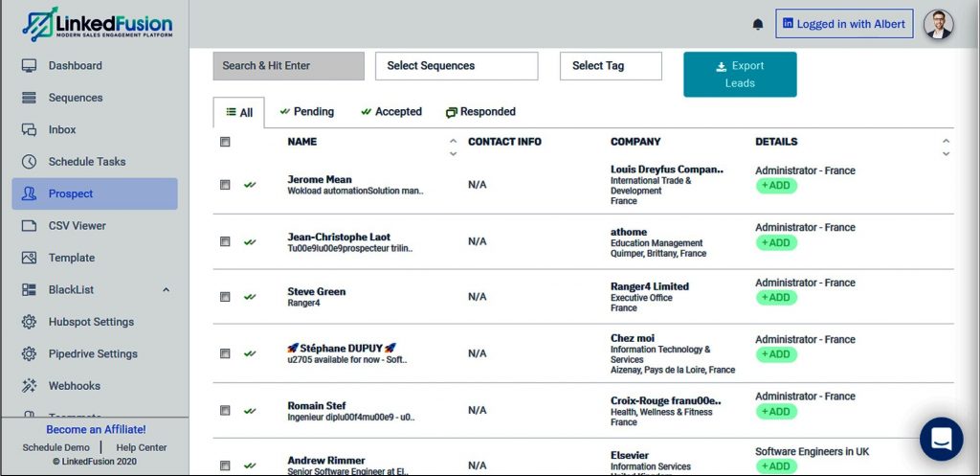Screen dimensions: 980x476
Task: Open Webhooks in the sidebar
Action: pos(95,386)
